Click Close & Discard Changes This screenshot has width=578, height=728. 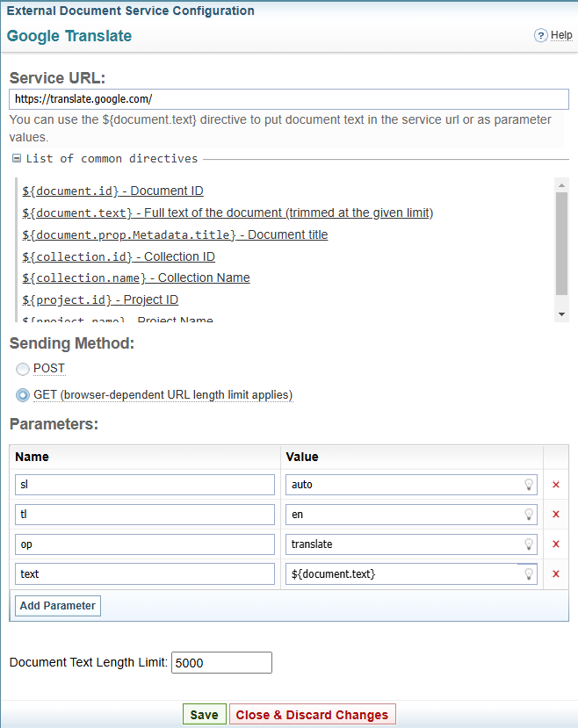click(312, 715)
